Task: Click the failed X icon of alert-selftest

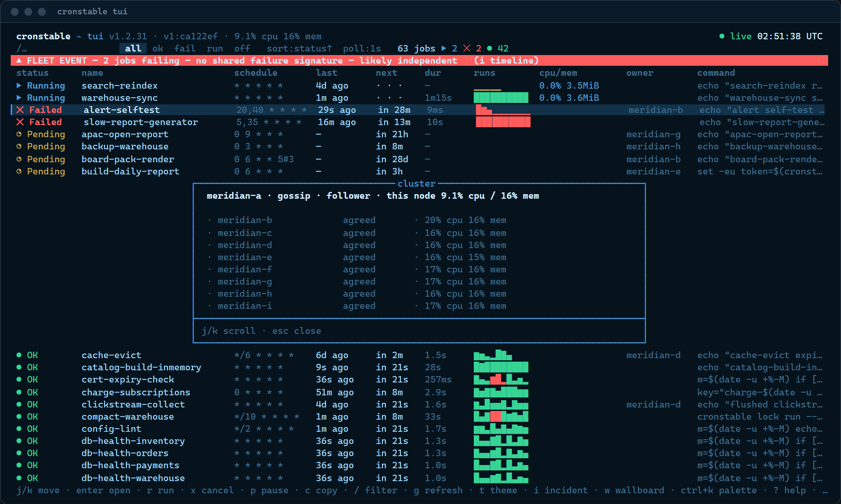Action: tap(20, 110)
